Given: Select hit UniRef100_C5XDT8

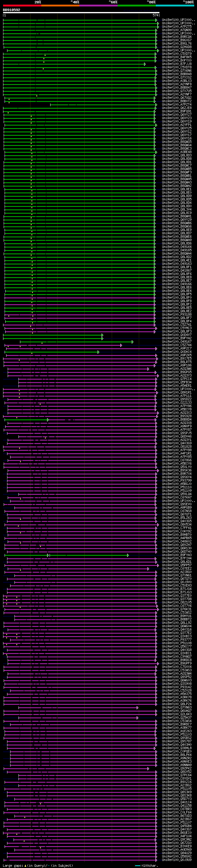Looking at the screenshot, I should point(177,67).
